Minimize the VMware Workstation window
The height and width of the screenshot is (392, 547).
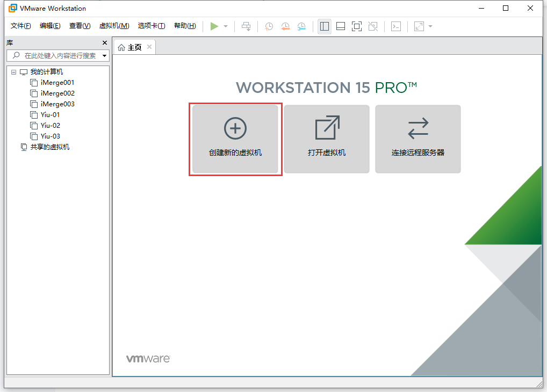(x=481, y=8)
